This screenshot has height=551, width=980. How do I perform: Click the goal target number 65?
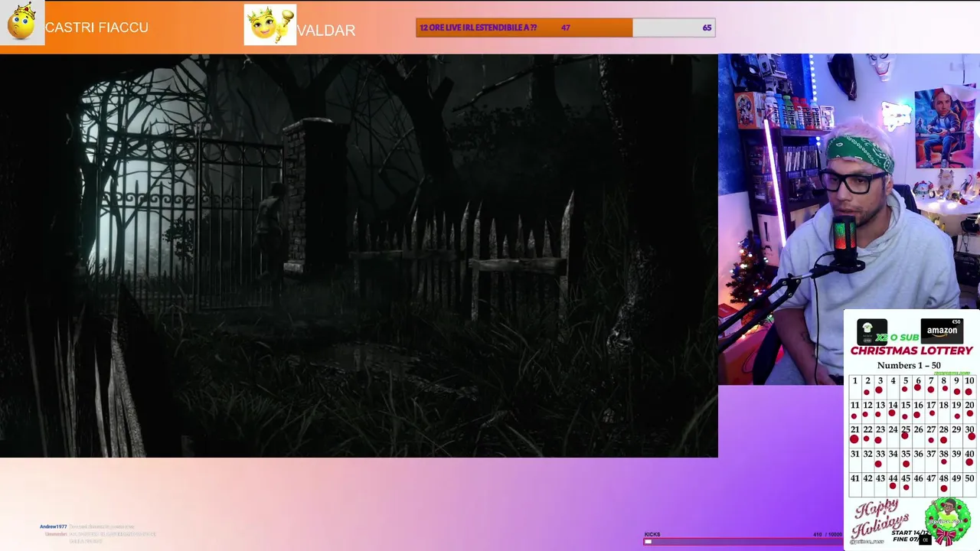tap(707, 28)
